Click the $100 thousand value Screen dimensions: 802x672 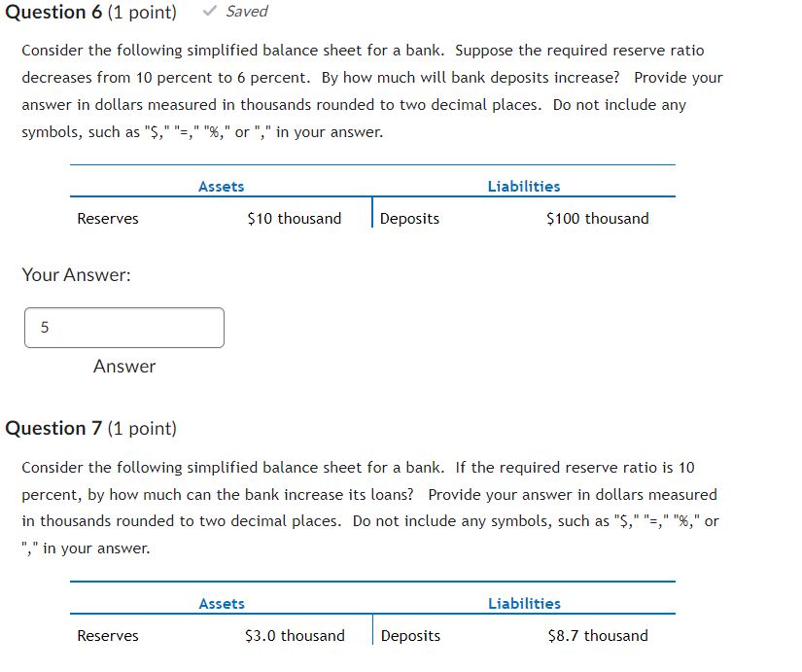coord(597,218)
